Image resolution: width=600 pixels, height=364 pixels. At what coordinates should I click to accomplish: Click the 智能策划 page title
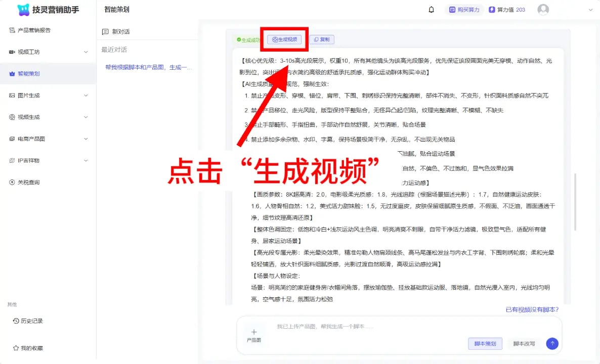pyautogui.click(x=117, y=10)
